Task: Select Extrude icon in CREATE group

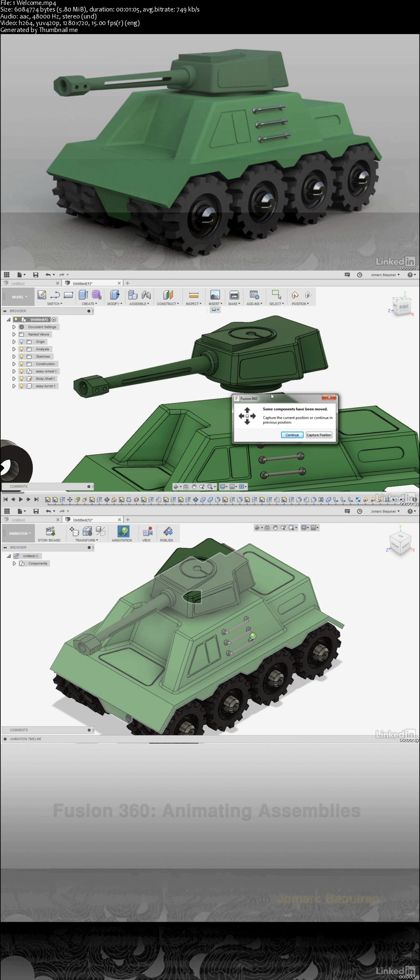Action: pyautogui.click(x=83, y=295)
